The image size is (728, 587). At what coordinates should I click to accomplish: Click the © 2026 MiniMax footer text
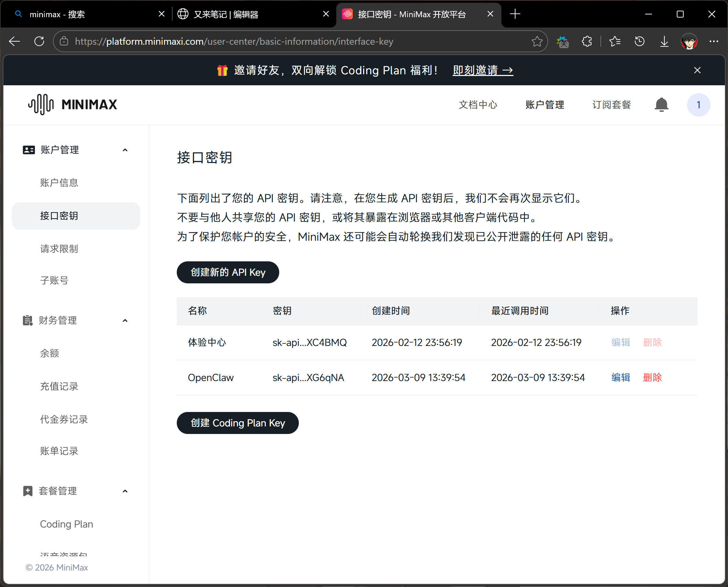click(x=57, y=567)
